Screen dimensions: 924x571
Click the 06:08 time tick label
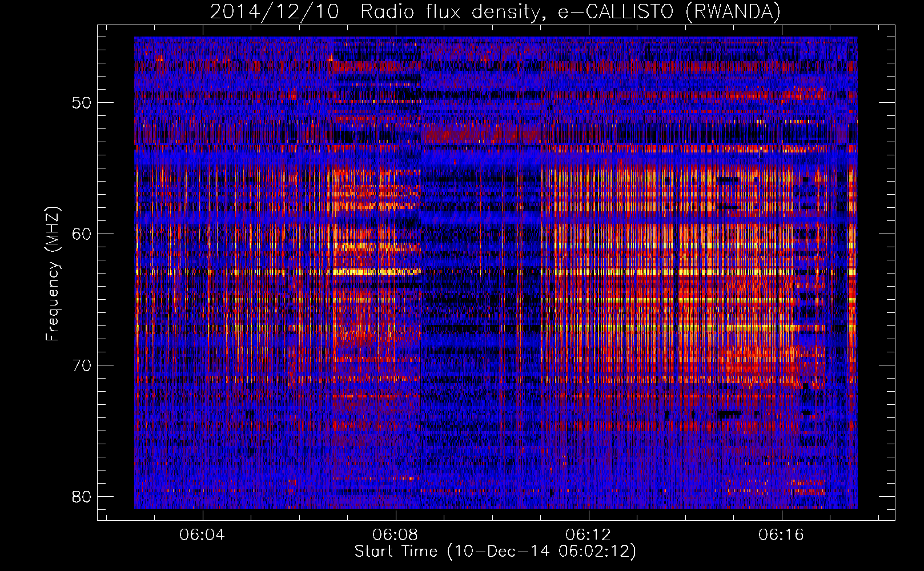[395, 534]
